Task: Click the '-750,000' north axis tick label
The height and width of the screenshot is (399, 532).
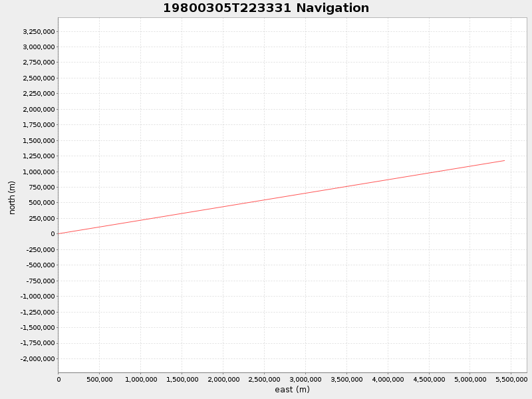Action: 41,281
